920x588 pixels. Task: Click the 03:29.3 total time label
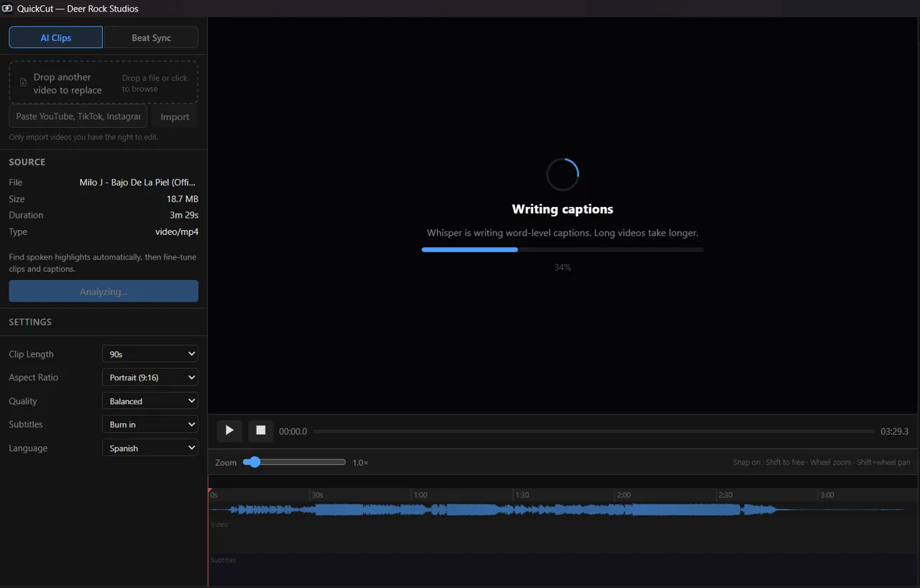click(x=894, y=431)
